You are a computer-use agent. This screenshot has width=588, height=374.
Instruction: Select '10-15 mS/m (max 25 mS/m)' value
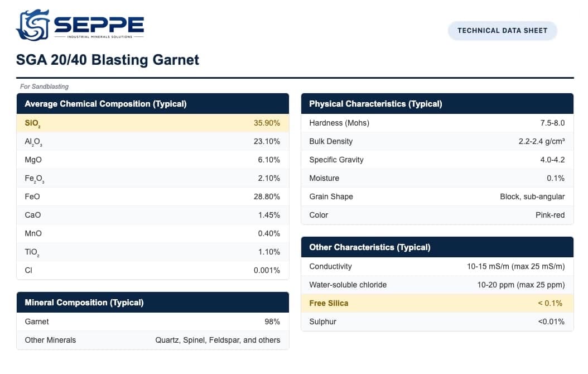(x=515, y=266)
